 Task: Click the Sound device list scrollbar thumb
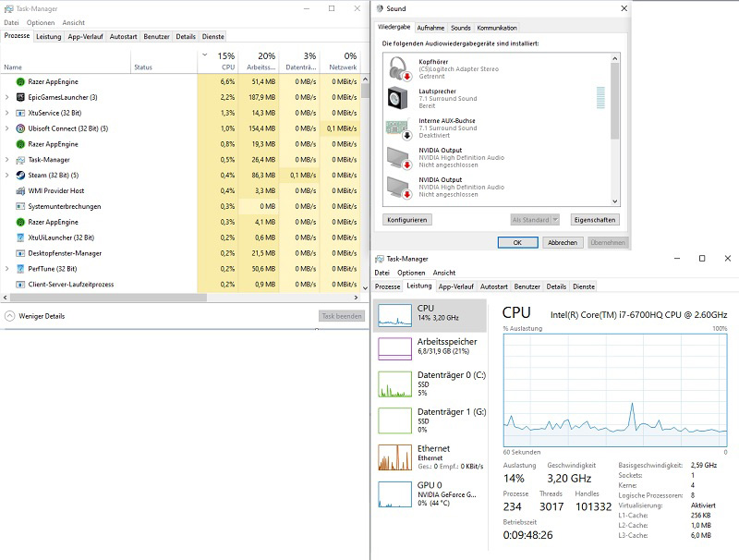(x=614, y=101)
